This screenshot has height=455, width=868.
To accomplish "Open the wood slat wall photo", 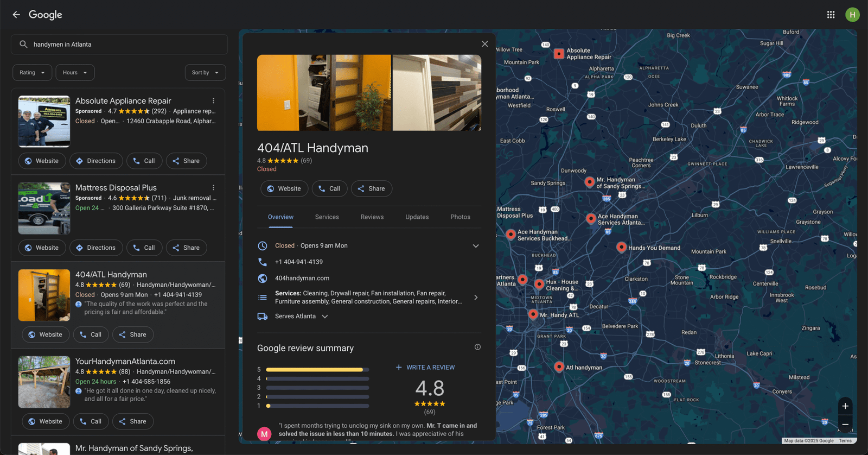I will (x=437, y=92).
